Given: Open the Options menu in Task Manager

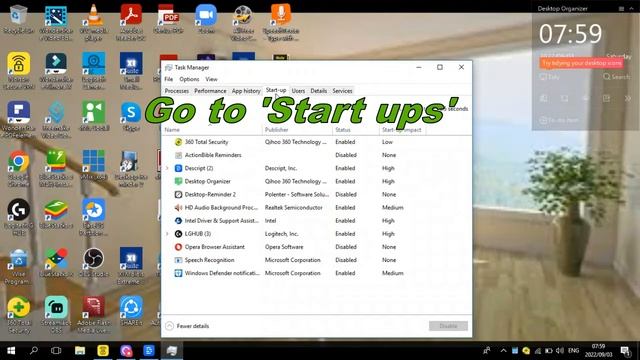Looking at the screenshot, I should click(189, 79).
